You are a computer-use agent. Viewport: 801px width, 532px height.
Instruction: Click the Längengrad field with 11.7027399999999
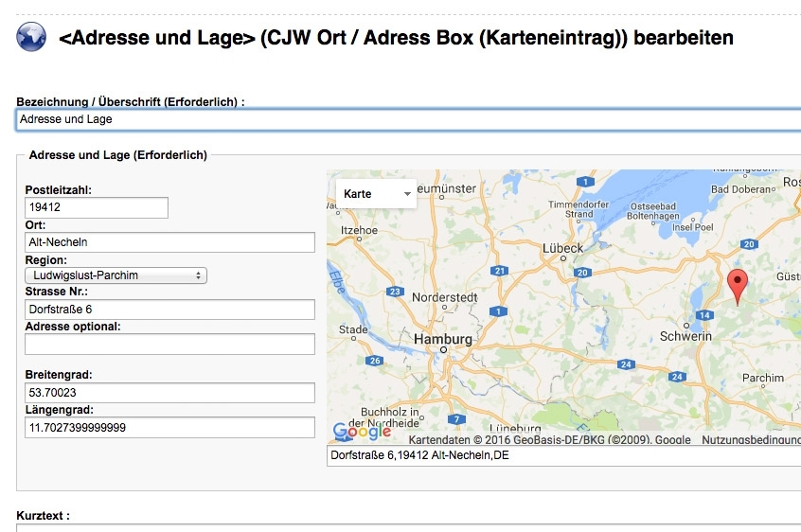coord(169,427)
